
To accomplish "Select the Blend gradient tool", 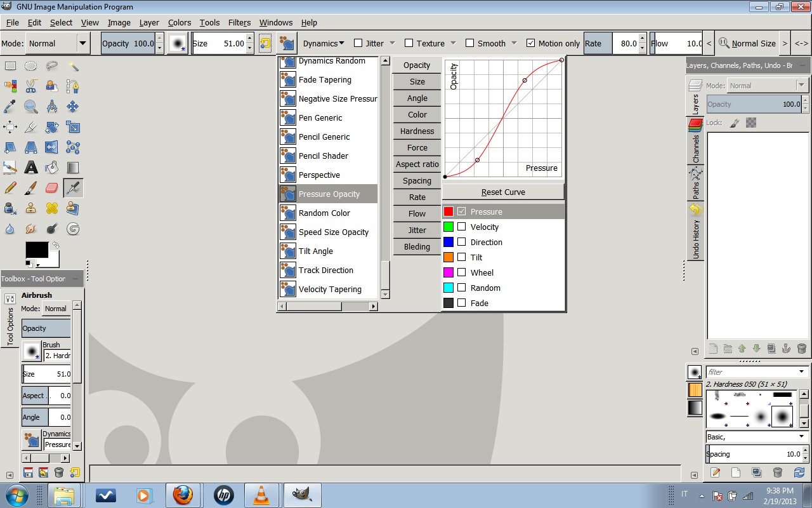I will (73, 168).
